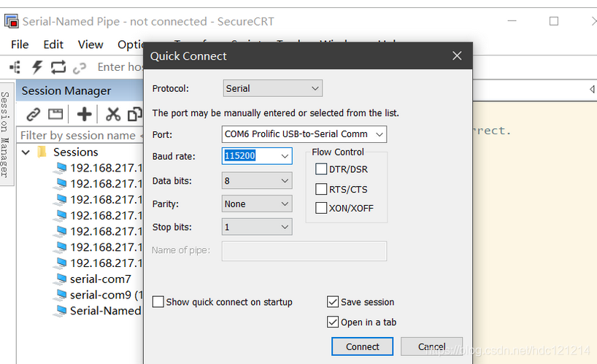Open the View menu
Image resolution: width=597 pixels, height=364 pixels.
click(90, 44)
